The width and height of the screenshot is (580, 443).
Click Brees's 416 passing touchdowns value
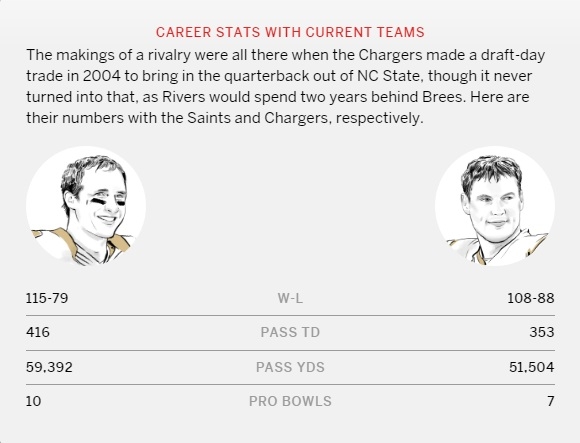point(38,332)
